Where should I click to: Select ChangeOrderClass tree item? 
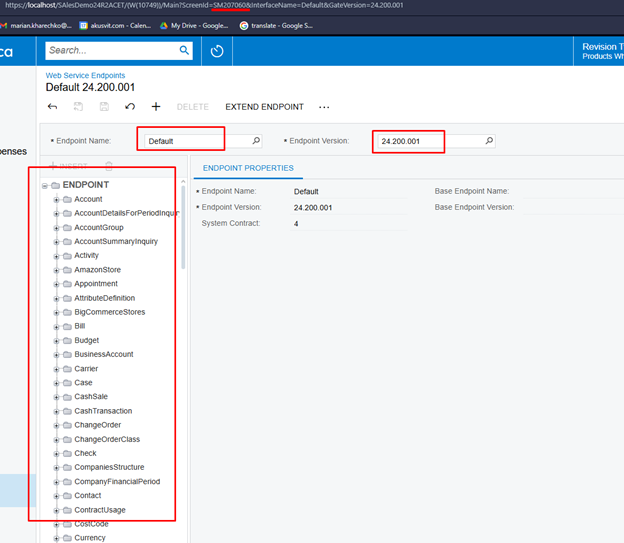point(107,439)
